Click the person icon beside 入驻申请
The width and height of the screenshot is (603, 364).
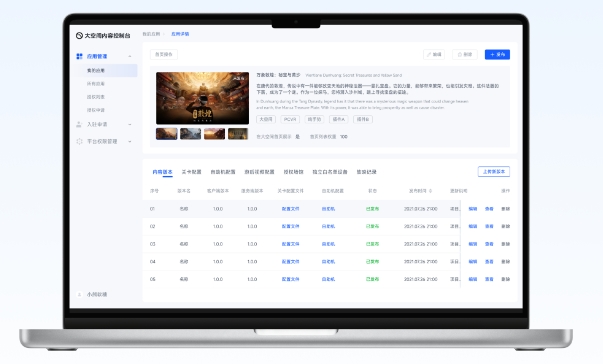click(79, 124)
